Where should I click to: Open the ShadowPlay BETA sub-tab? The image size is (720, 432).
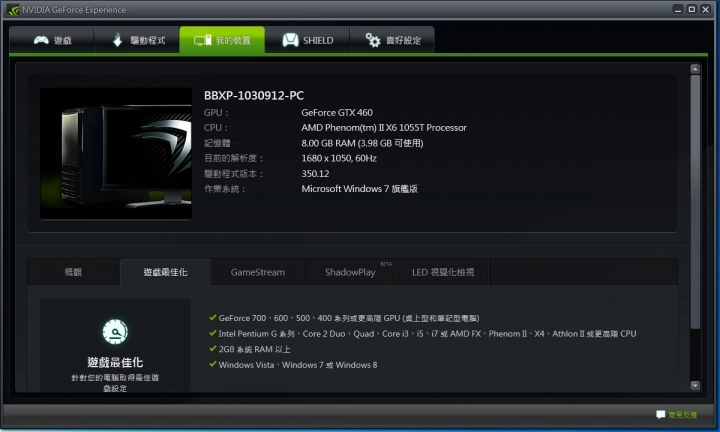pyautogui.click(x=350, y=272)
